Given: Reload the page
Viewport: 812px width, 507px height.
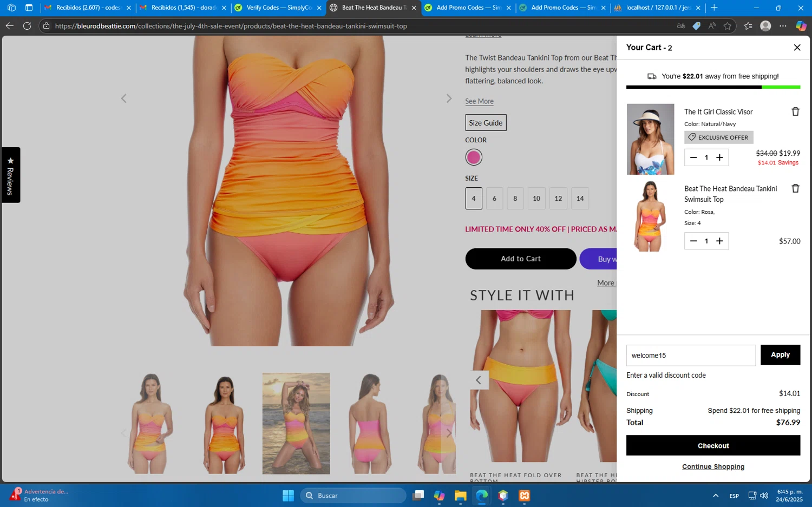Looking at the screenshot, I should [x=27, y=26].
